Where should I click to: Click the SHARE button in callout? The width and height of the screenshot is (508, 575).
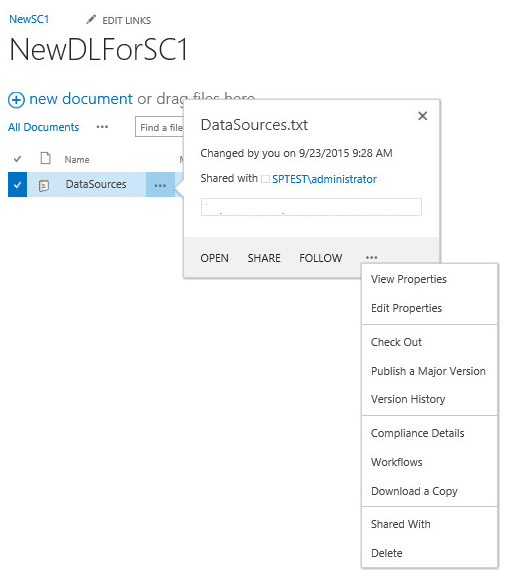point(264,258)
